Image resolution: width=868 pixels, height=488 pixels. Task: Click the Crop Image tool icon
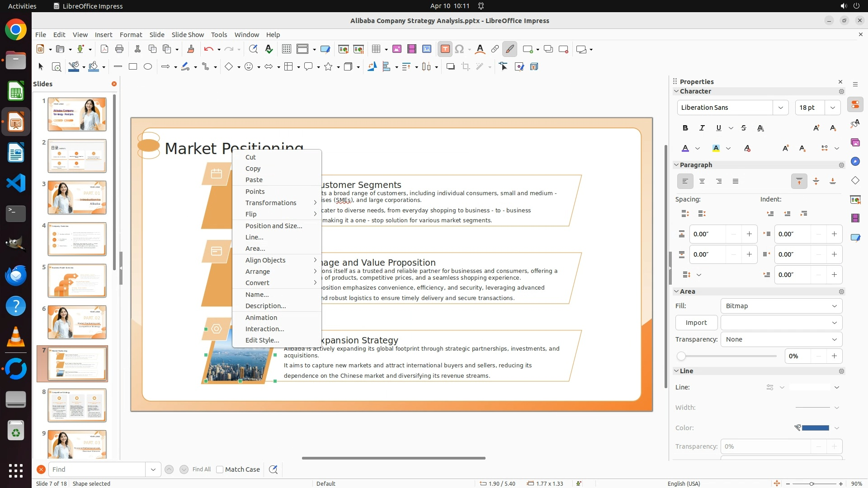(466, 67)
